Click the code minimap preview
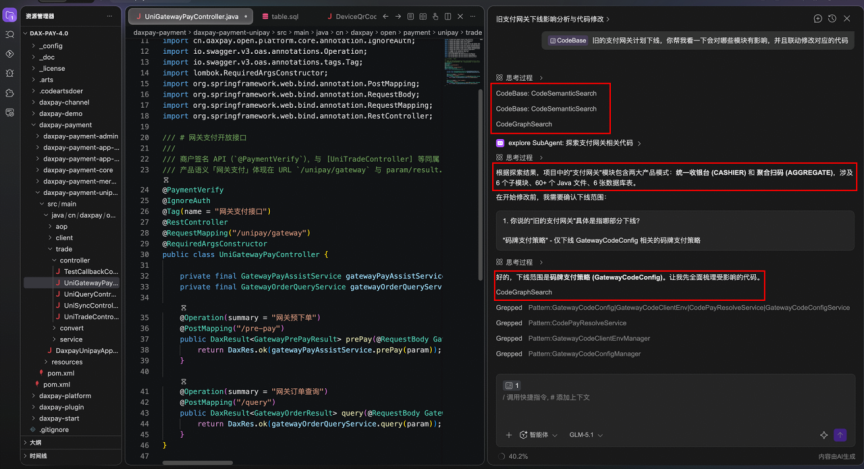Image resolution: width=864 pixels, height=470 pixels. pos(461,63)
